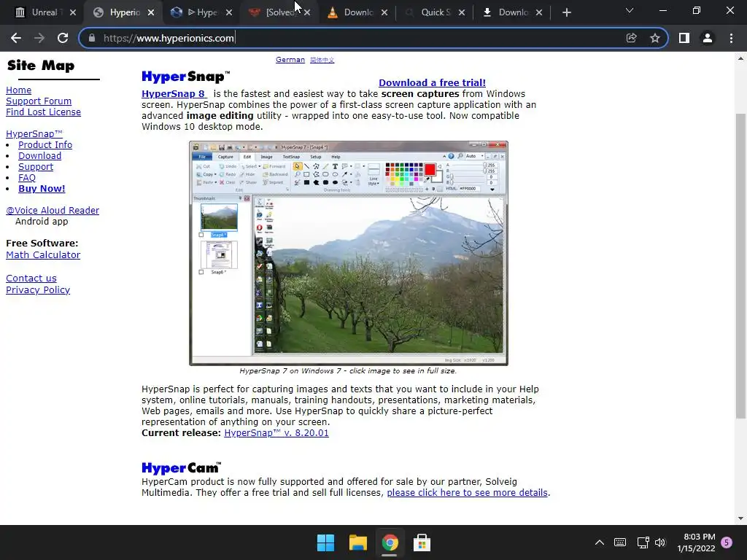Go back using the browser back arrow

(16, 38)
